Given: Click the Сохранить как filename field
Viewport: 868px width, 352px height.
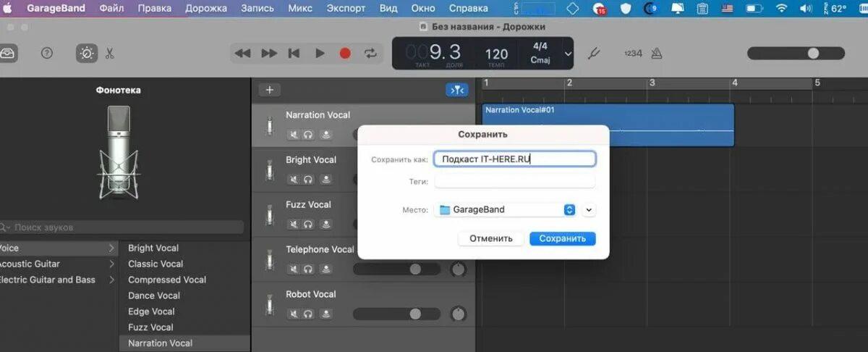Looking at the screenshot, I should pos(515,159).
